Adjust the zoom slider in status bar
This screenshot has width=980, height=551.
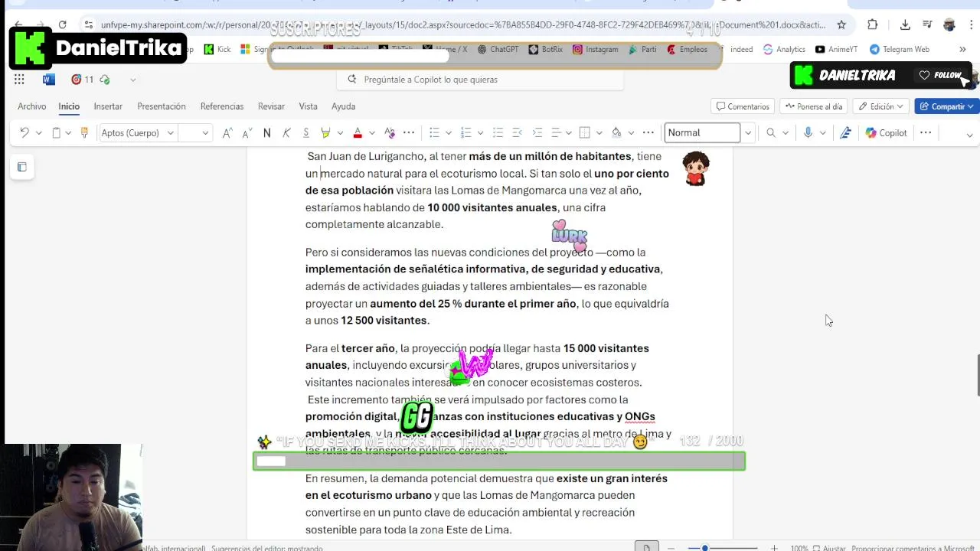705,548
